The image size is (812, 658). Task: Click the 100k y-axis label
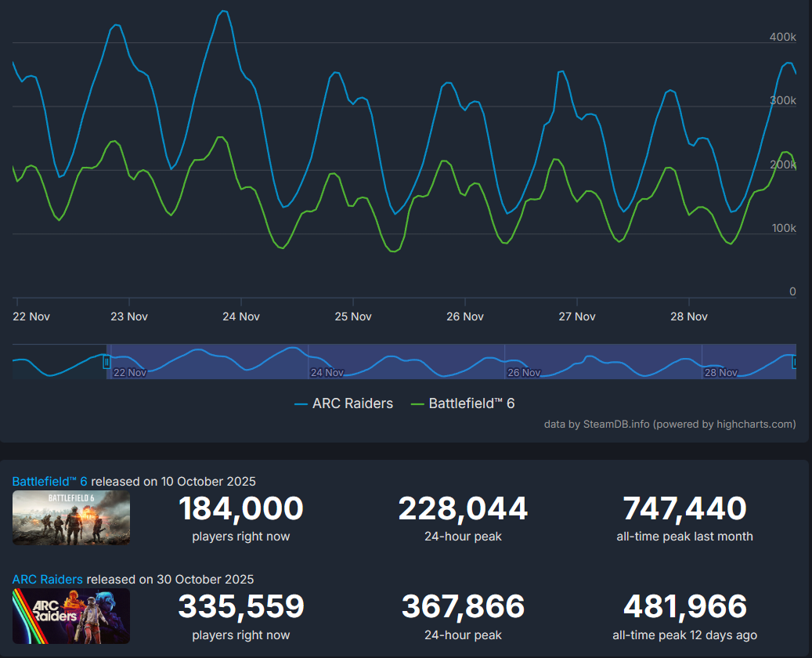[x=784, y=228]
